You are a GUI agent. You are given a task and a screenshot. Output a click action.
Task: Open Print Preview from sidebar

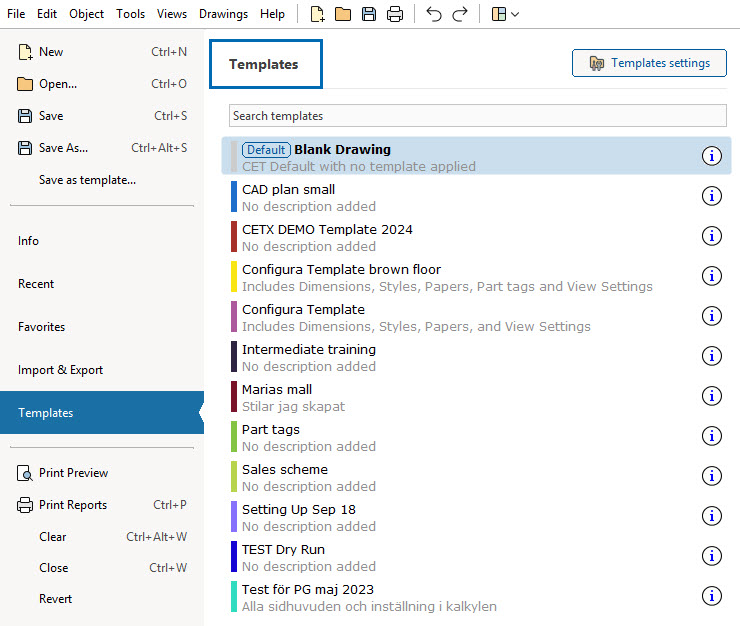point(102,473)
